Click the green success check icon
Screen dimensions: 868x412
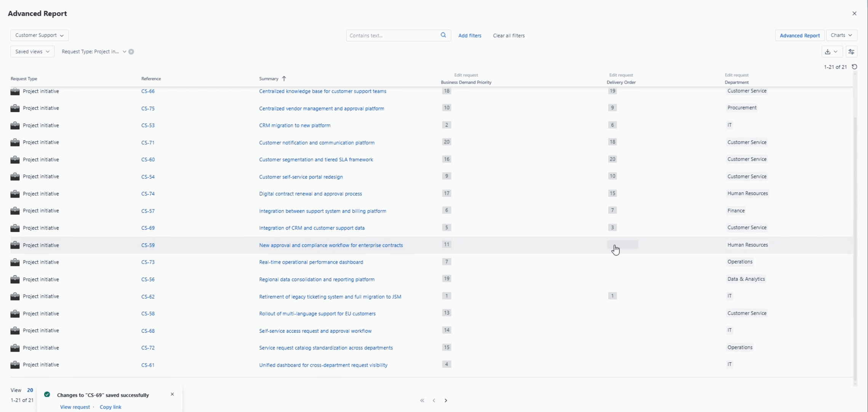tap(47, 394)
